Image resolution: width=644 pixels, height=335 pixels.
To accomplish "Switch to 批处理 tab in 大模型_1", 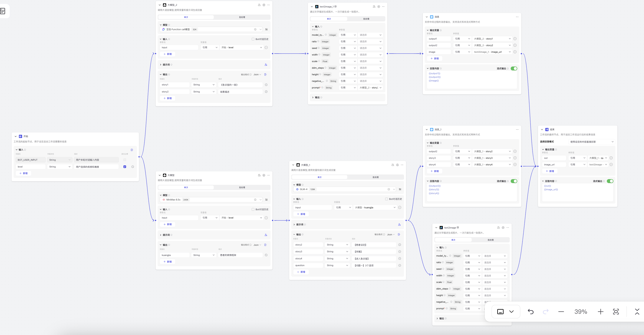I will pyautogui.click(x=376, y=177).
